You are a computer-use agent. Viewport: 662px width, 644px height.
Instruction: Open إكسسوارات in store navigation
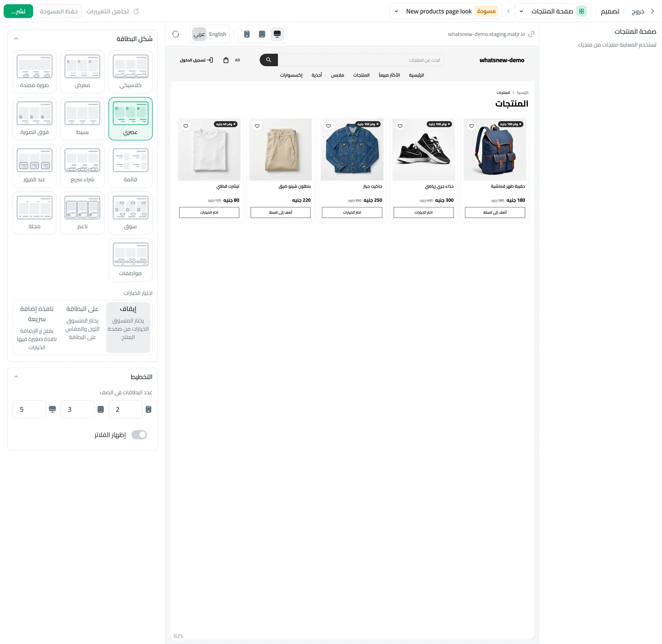(291, 75)
